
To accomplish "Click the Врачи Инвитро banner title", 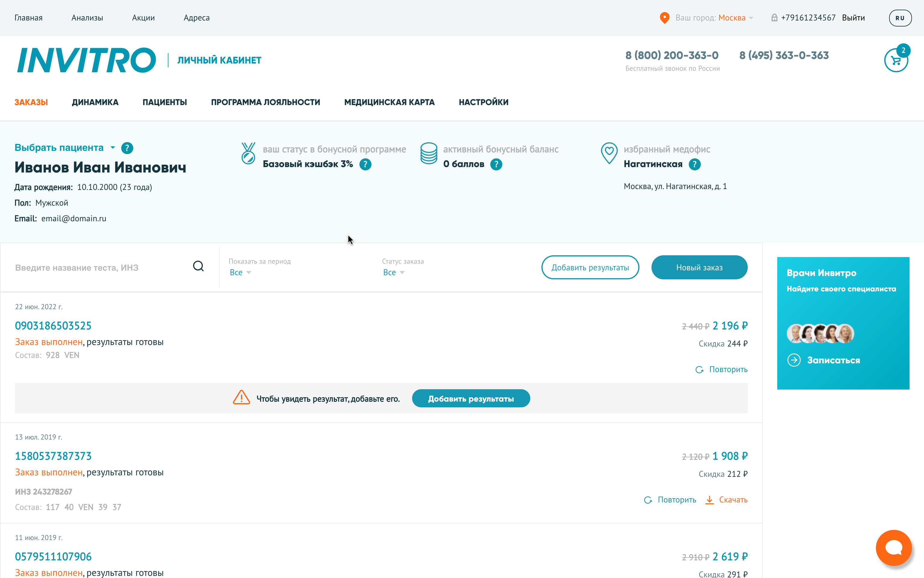I will (821, 273).
